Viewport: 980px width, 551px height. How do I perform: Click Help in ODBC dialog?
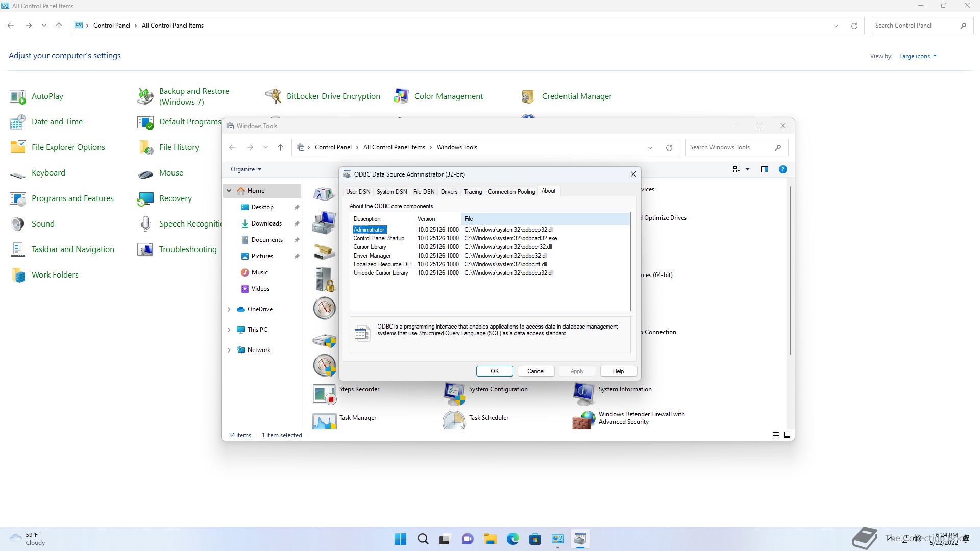pyautogui.click(x=618, y=371)
